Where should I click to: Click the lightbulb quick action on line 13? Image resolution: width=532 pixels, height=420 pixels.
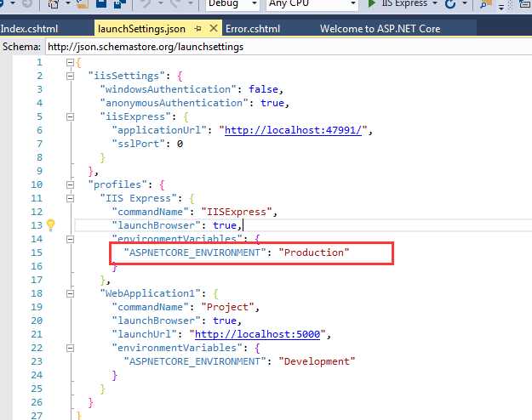(x=50, y=225)
